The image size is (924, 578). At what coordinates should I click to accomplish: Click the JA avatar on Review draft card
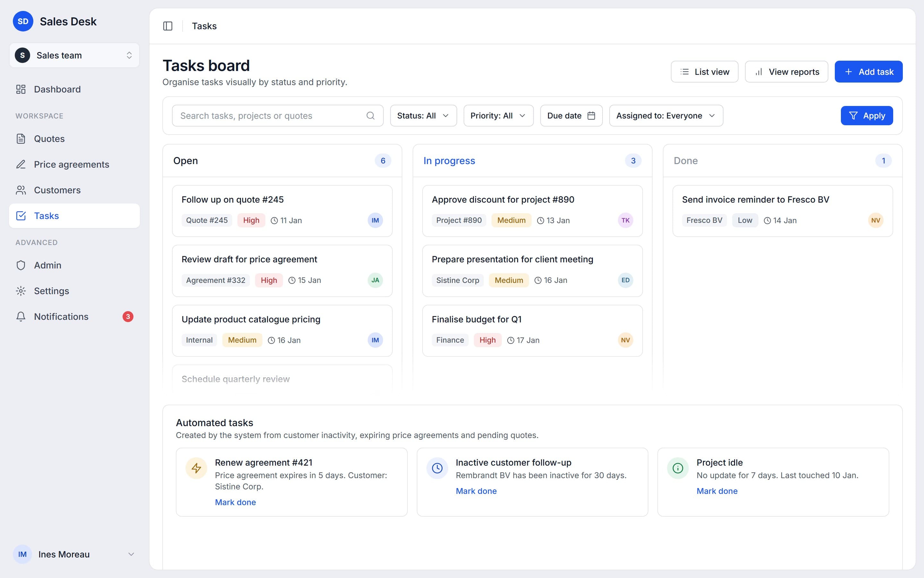(x=375, y=280)
